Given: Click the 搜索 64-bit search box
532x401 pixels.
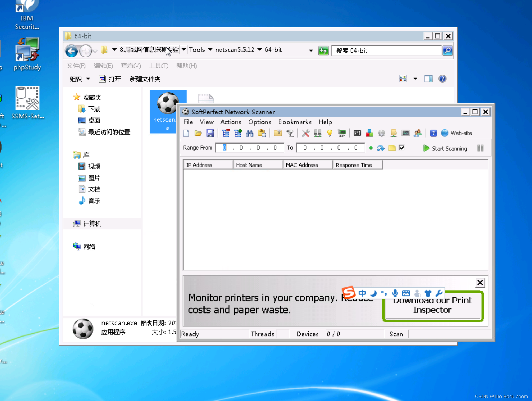Looking at the screenshot, I should click(387, 50).
